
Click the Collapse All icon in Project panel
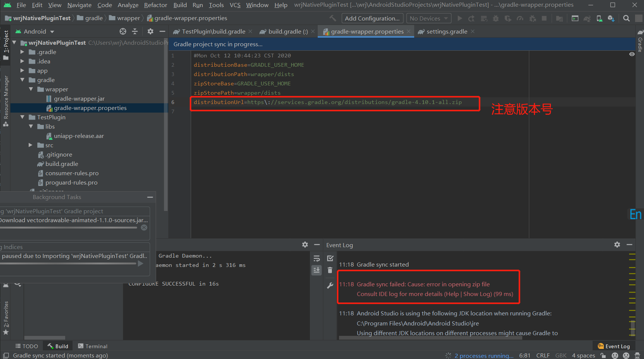pyautogui.click(x=135, y=31)
